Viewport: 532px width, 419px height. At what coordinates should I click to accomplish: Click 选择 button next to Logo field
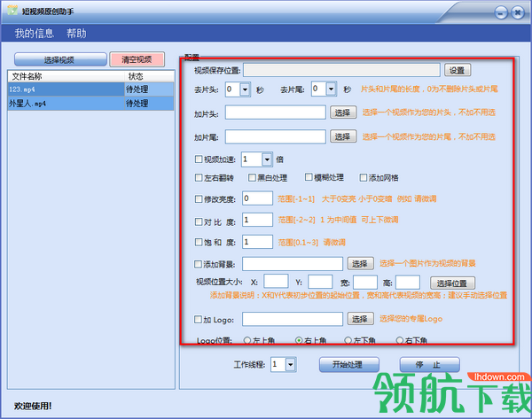[361, 319]
